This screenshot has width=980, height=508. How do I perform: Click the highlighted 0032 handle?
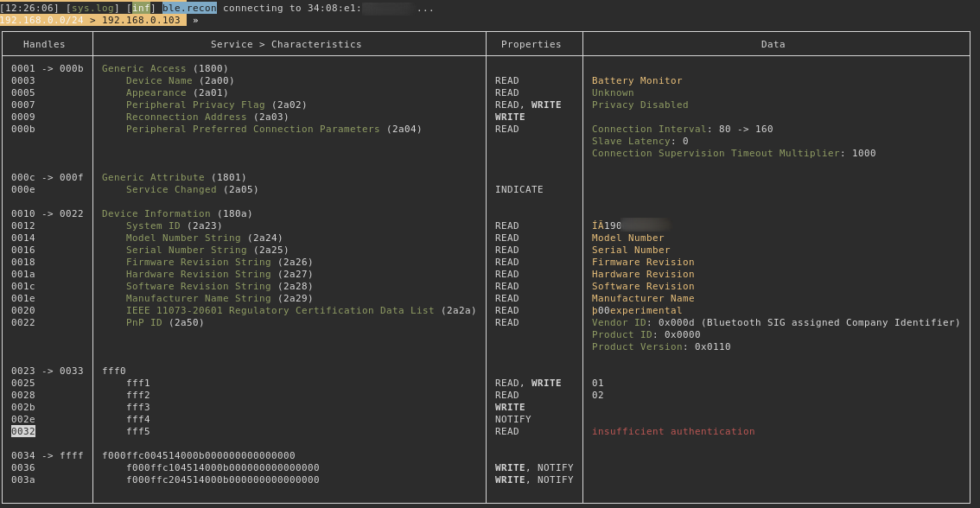pos(23,431)
